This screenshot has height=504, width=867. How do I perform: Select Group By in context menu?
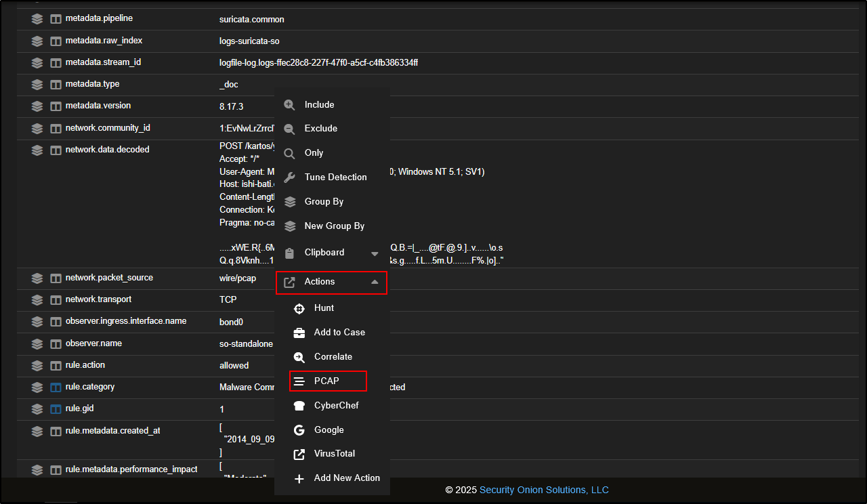[324, 202]
